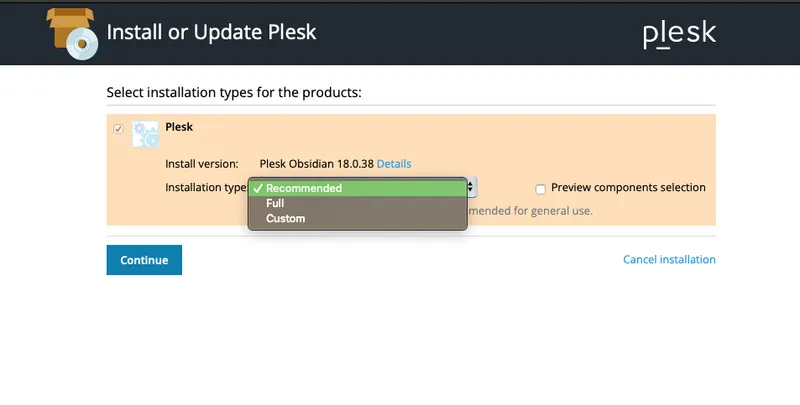
Task: Click the Preview components selection label
Action: pyautogui.click(x=628, y=188)
